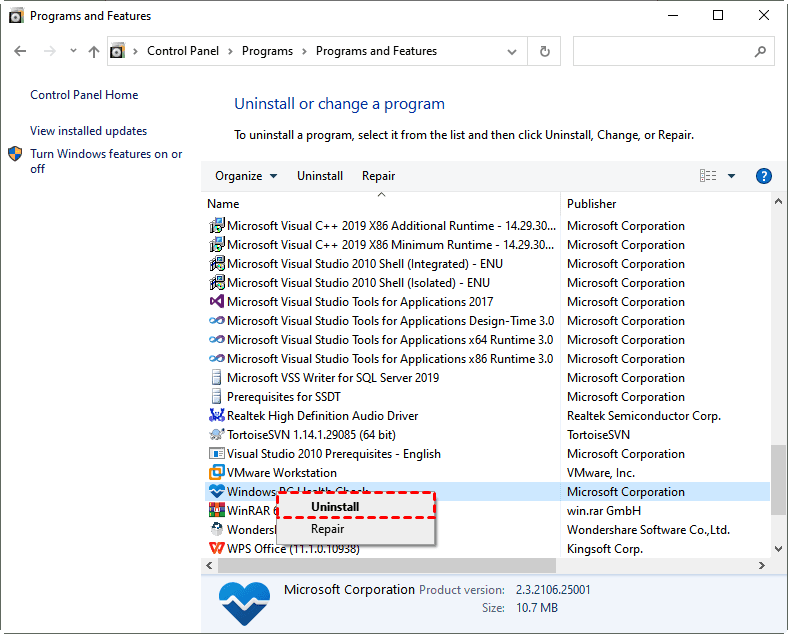Click the up-one-level arrow icon
The image size is (788, 634).
(x=94, y=51)
